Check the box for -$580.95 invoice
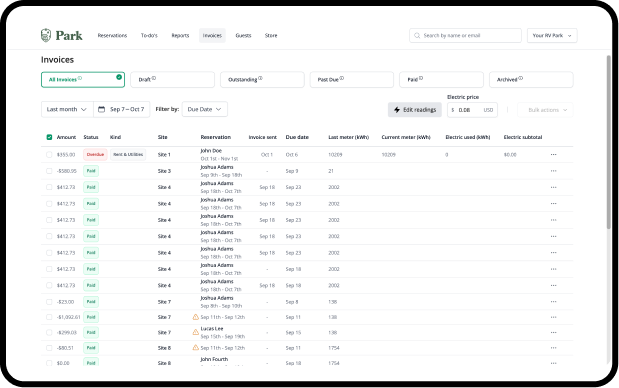The width and height of the screenshot is (619, 388). pyautogui.click(x=49, y=171)
